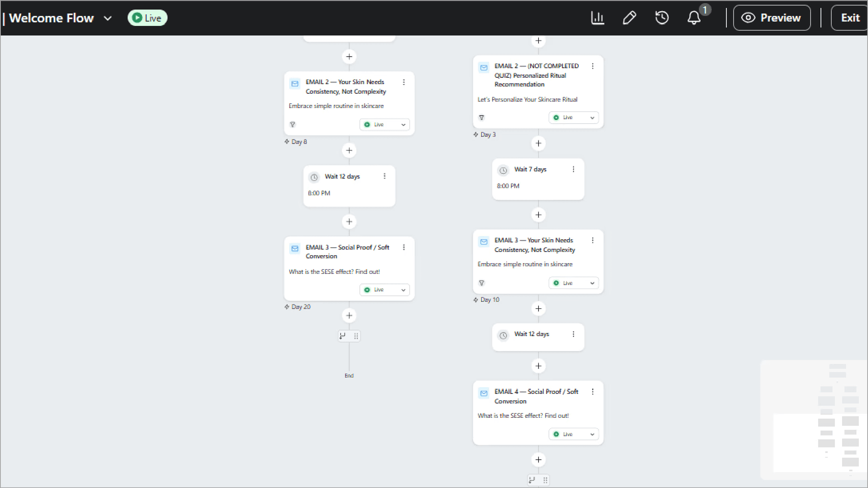The width and height of the screenshot is (868, 488).
Task: Add a step with the plus above EMAIL 4 Social Proof card
Action: click(x=539, y=366)
